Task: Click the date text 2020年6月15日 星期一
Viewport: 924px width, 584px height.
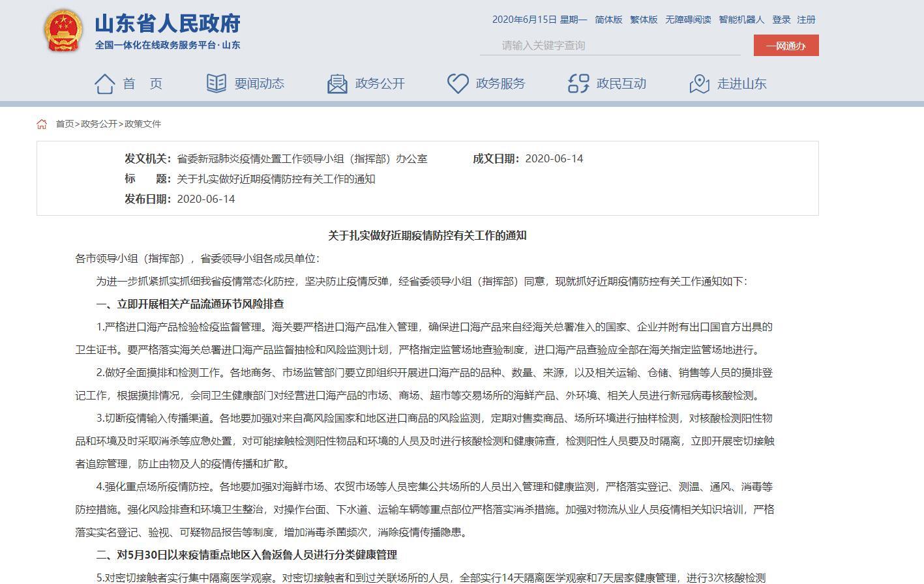Action: (539, 20)
